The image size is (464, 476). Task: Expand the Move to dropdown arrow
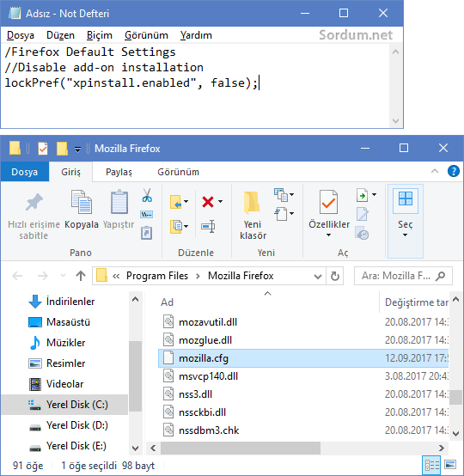(186, 201)
